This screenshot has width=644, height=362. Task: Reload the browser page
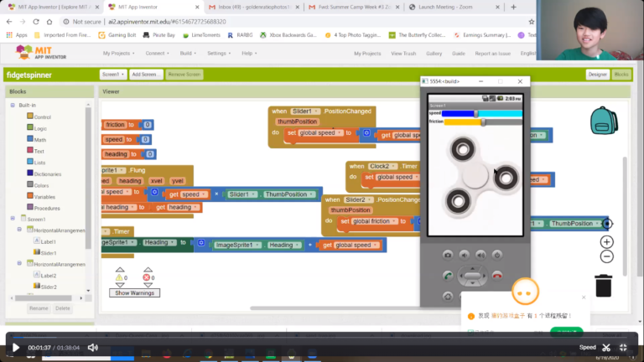pyautogui.click(x=36, y=22)
